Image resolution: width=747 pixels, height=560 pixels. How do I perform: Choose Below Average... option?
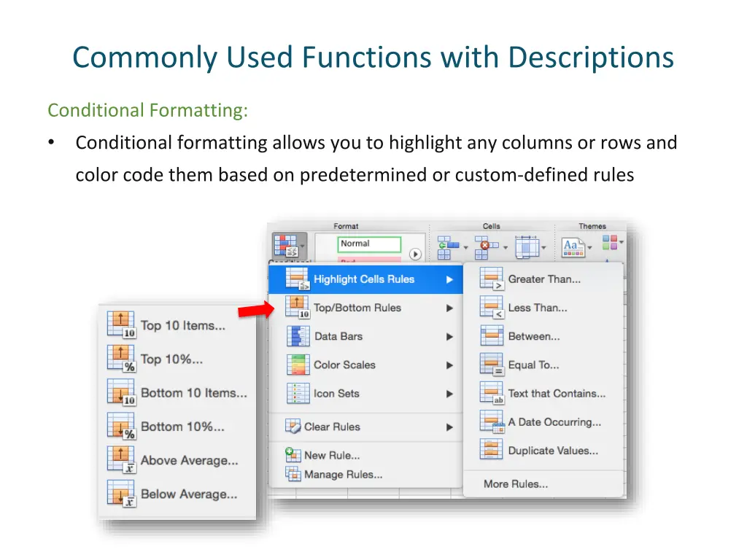[x=177, y=494]
